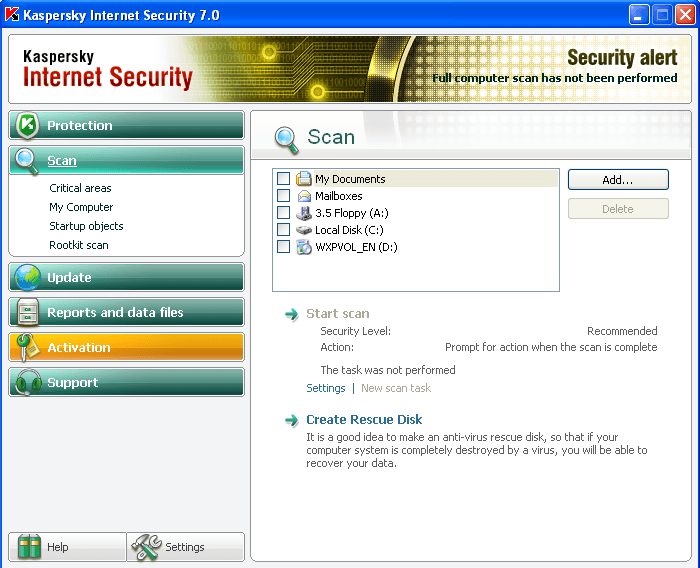Click the Activation key icon

[x=28, y=347]
